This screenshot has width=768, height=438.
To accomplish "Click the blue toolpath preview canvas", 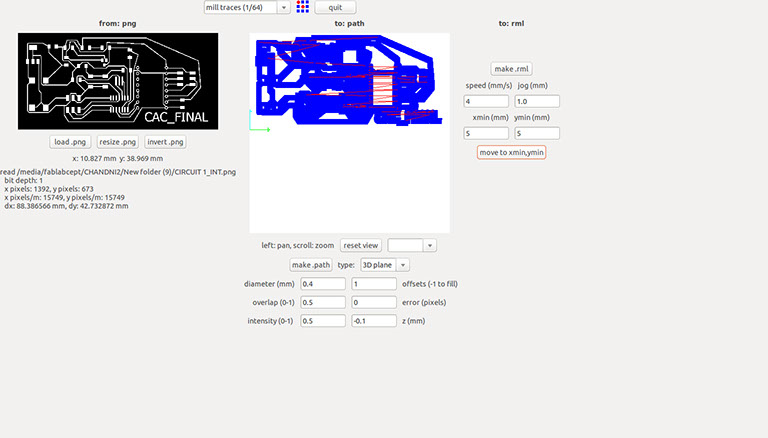I will 349,133.
